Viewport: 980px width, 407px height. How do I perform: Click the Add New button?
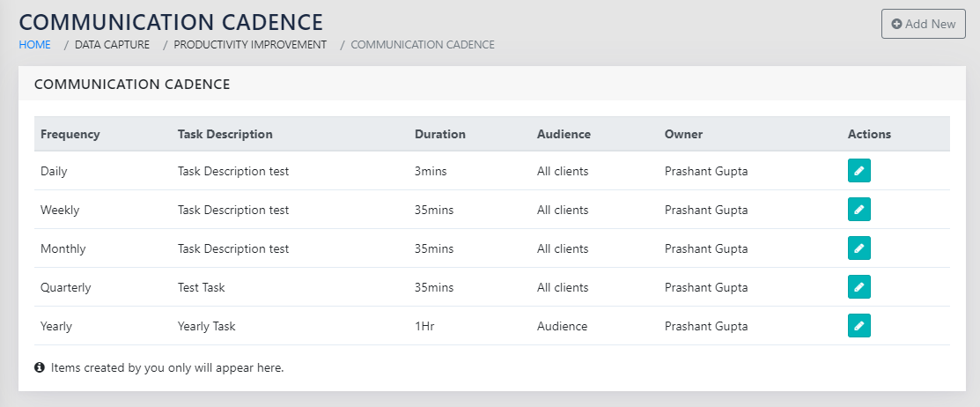pos(923,24)
